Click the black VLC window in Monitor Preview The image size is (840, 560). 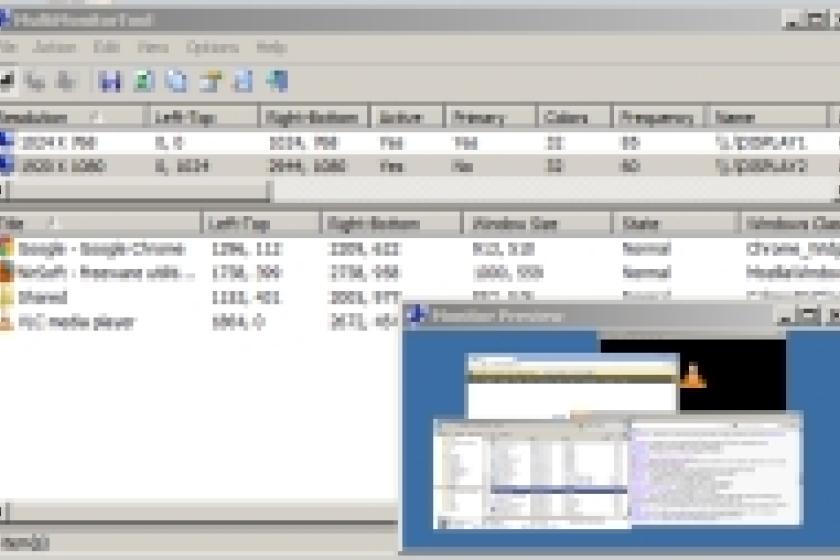point(734,375)
